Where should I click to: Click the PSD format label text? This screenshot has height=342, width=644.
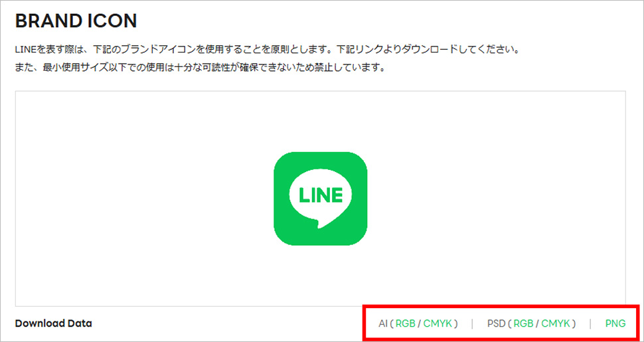[495, 323]
